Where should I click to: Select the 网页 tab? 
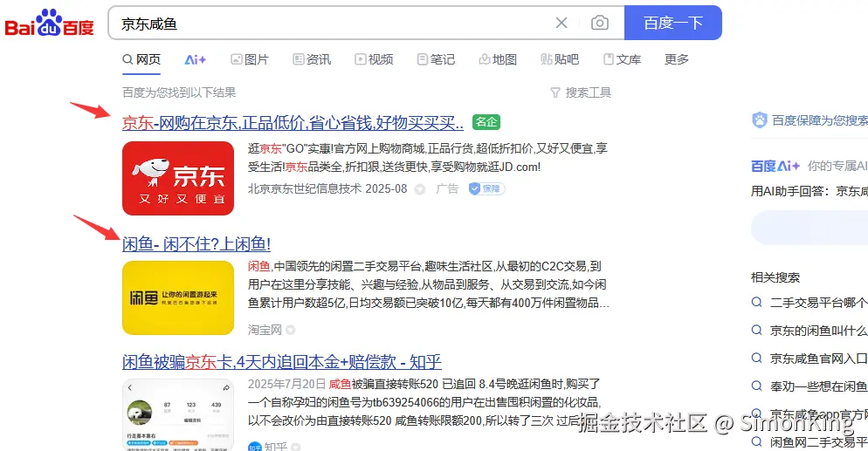[x=141, y=59]
